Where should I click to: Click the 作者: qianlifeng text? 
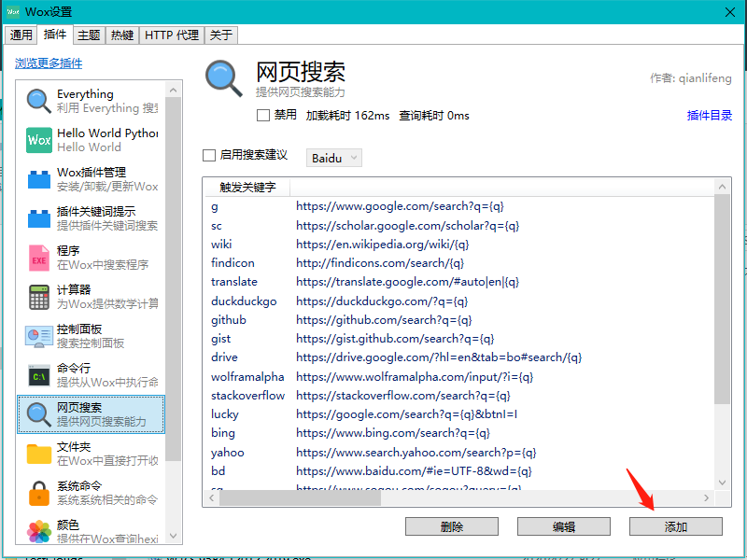691,78
